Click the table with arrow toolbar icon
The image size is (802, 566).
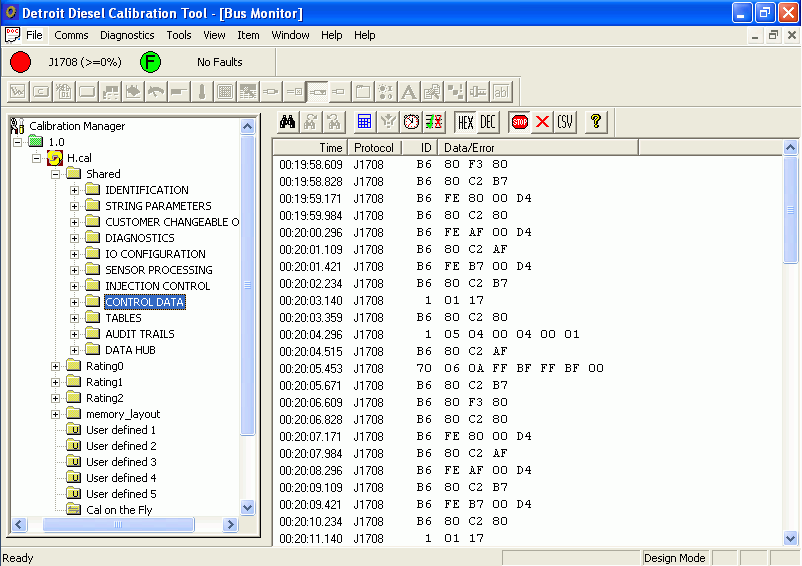point(248,92)
